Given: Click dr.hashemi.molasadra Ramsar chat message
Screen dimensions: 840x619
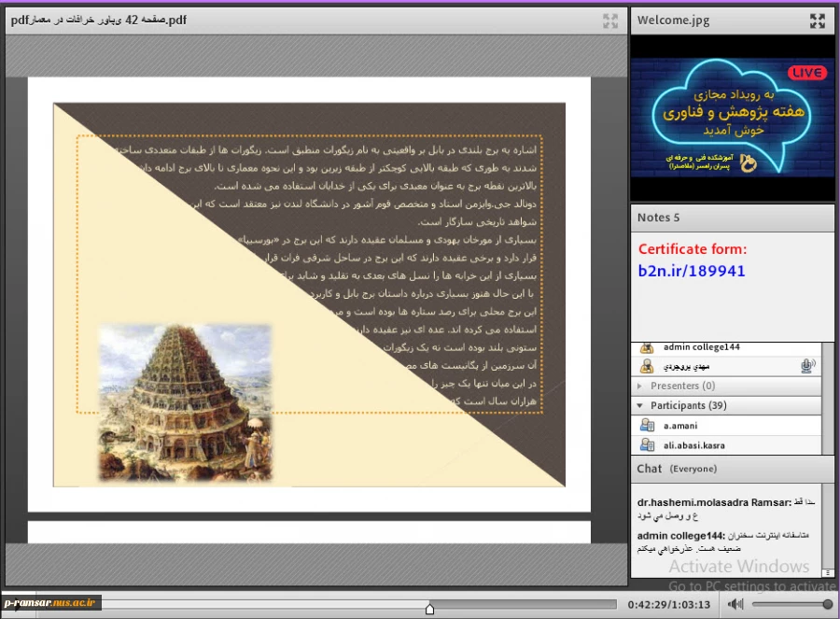Looking at the screenshot, I should (x=727, y=509).
